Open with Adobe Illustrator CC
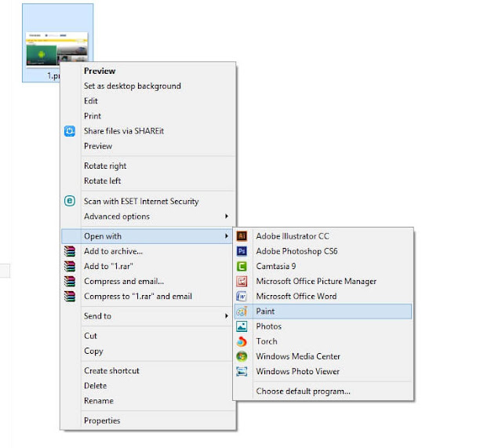 pos(293,236)
